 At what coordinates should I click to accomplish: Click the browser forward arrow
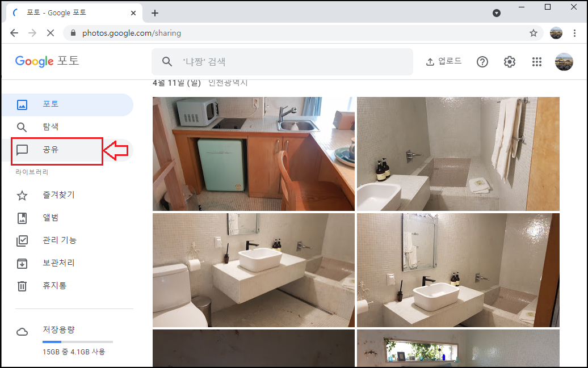32,33
